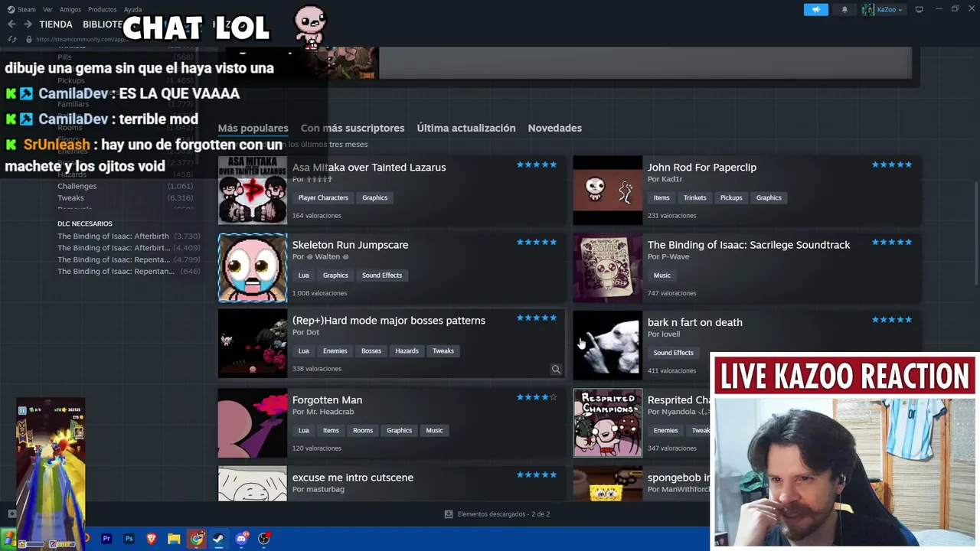Open Adobe Premiere Pro from taskbar
Image resolution: width=980 pixels, height=551 pixels.
click(106, 539)
